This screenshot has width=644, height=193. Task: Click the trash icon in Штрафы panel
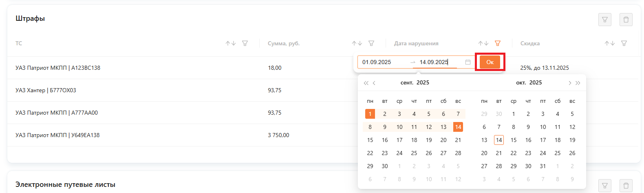[x=626, y=20]
